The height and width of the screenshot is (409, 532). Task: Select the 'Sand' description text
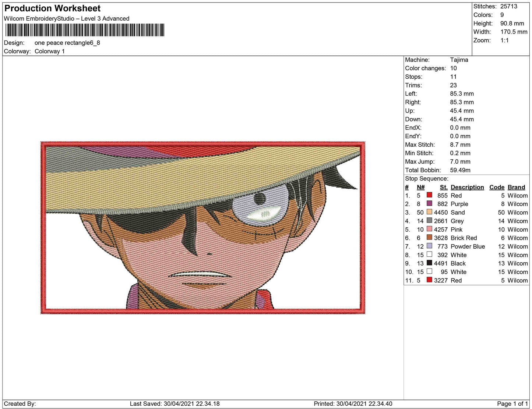[458, 212]
